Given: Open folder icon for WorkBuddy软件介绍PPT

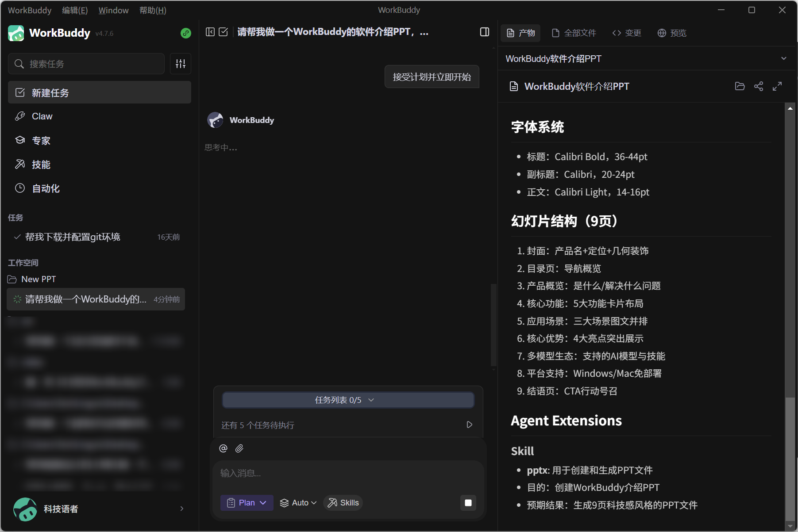Looking at the screenshot, I should click(x=740, y=86).
